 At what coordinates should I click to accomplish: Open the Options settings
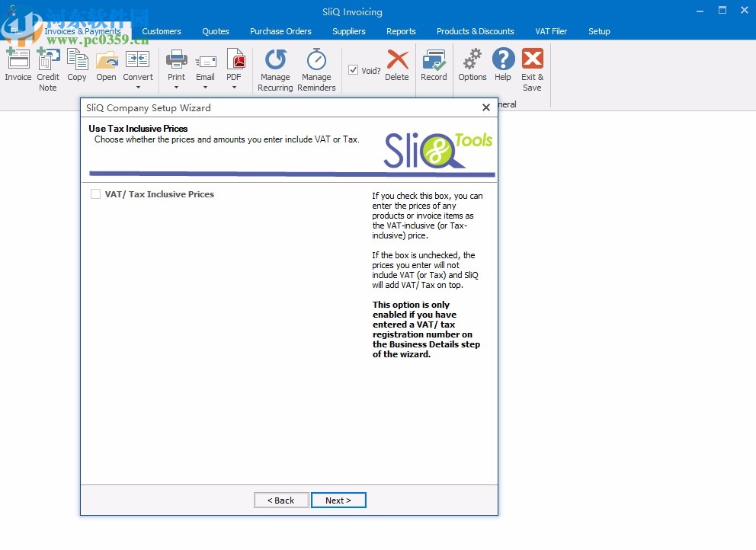point(472,67)
